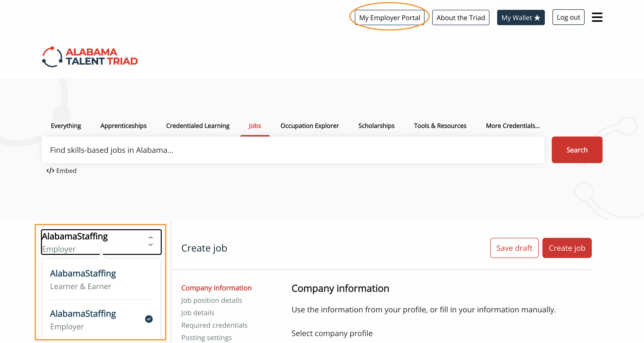Open My Wallet star button

click(x=521, y=18)
